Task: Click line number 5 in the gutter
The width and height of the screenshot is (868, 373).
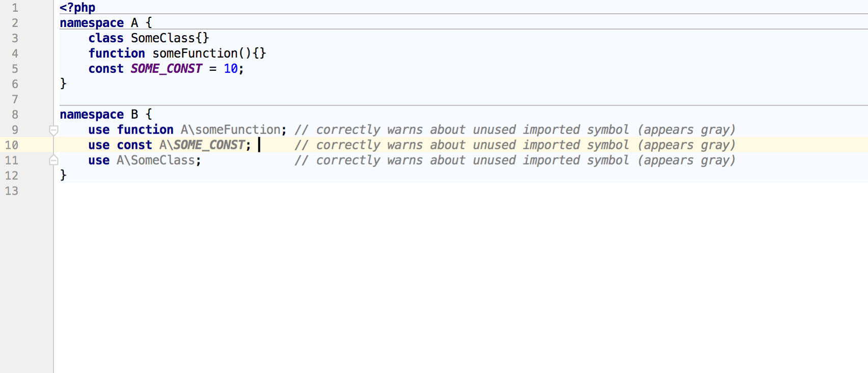Action: (15, 69)
